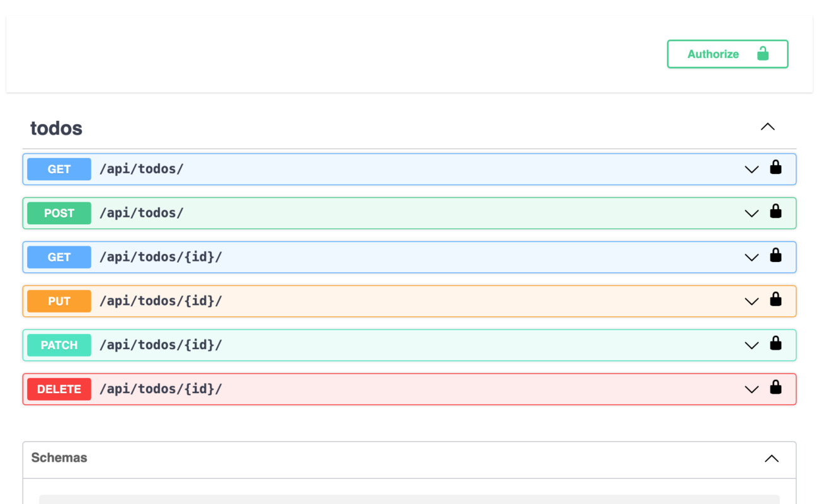Click the /api/todos/{id}/ path in the second GET row

coord(161,257)
